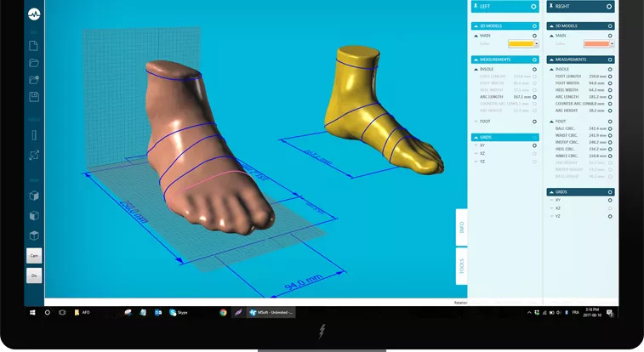
Task: Select the diagonal arrows resize tool
Action: [x=34, y=155]
